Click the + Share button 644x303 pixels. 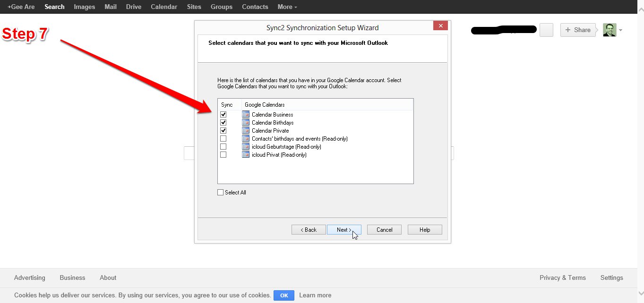577,30
